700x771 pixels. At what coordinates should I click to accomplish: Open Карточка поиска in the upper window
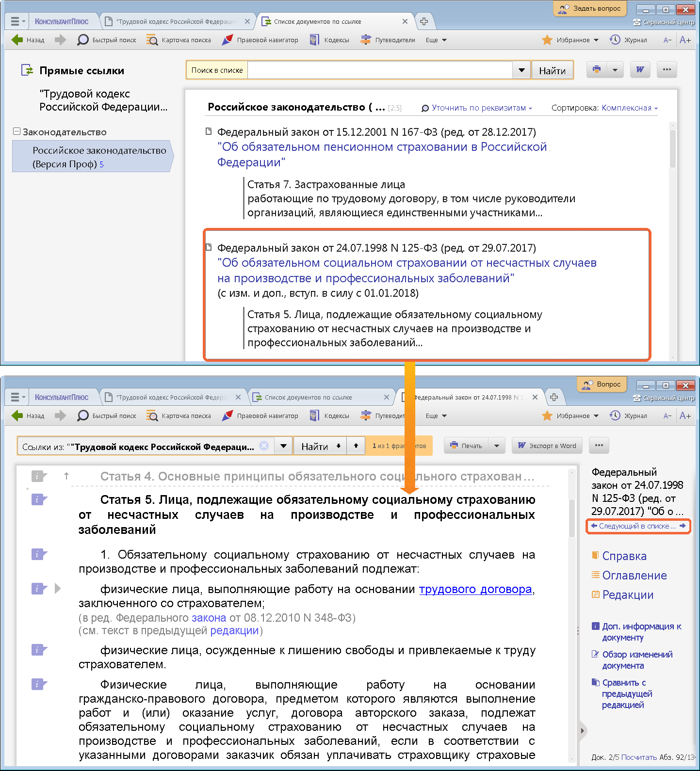tap(179, 40)
